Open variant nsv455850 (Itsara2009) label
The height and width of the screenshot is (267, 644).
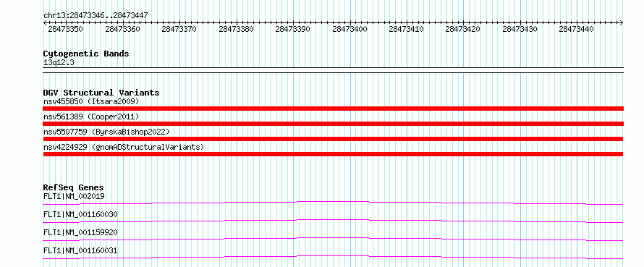(91, 101)
